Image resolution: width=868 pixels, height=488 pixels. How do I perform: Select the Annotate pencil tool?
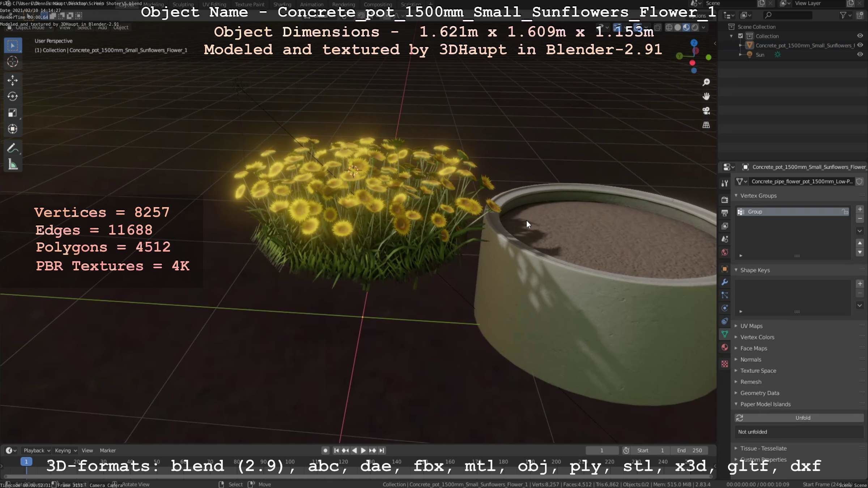tap(13, 148)
